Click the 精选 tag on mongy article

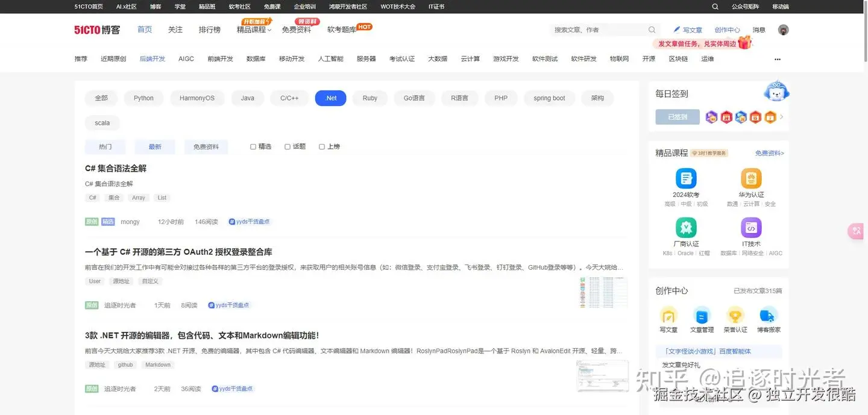tap(108, 222)
